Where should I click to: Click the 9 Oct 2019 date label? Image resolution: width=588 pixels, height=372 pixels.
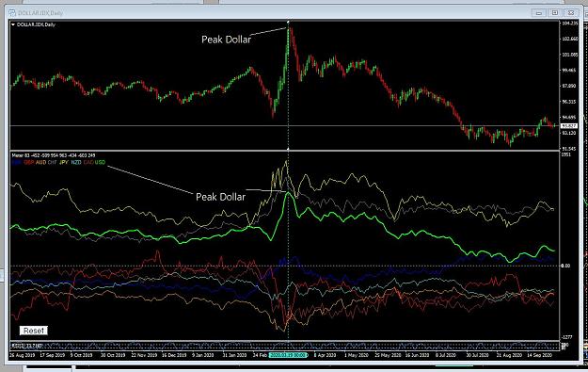81,355
